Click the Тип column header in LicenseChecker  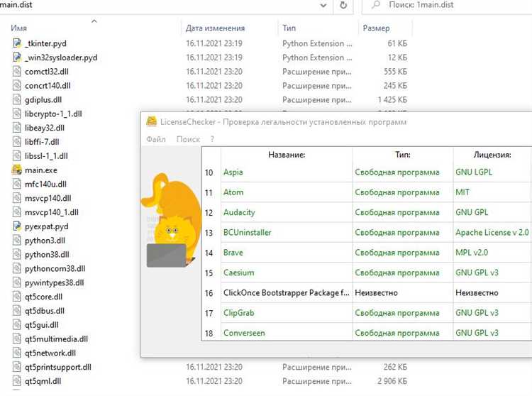pos(403,155)
